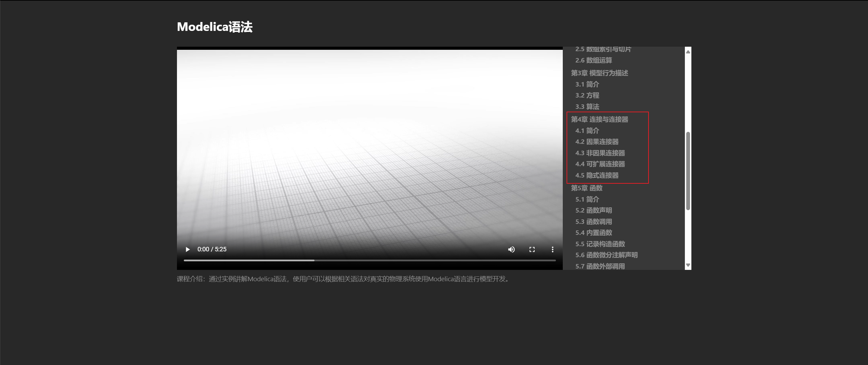Open section 4.4 可扩展连接器
Screen dimensions: 868x365
pos(600,164)
